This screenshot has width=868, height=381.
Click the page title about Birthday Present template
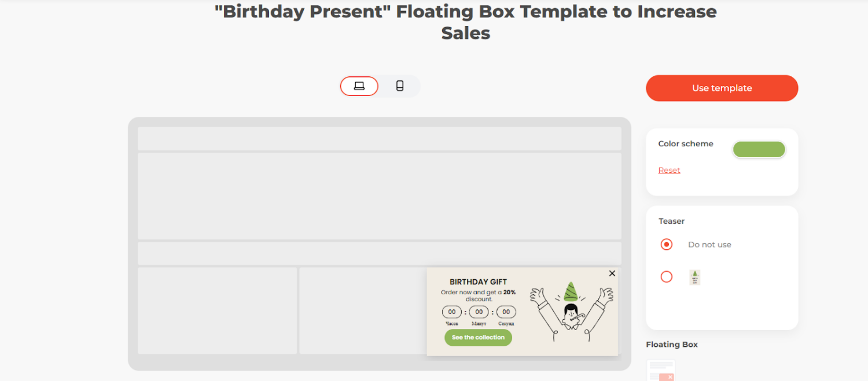pyautogui.click(x=465, y=22)
